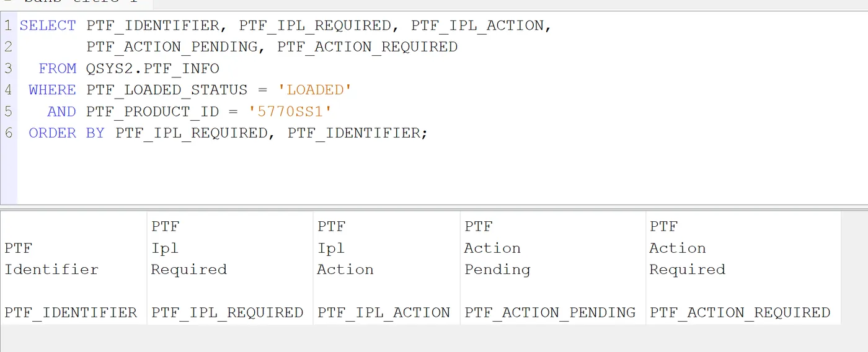Screen dimensions: 868x352
Task: Click the divider between editor and results
Action: (434, 207)
